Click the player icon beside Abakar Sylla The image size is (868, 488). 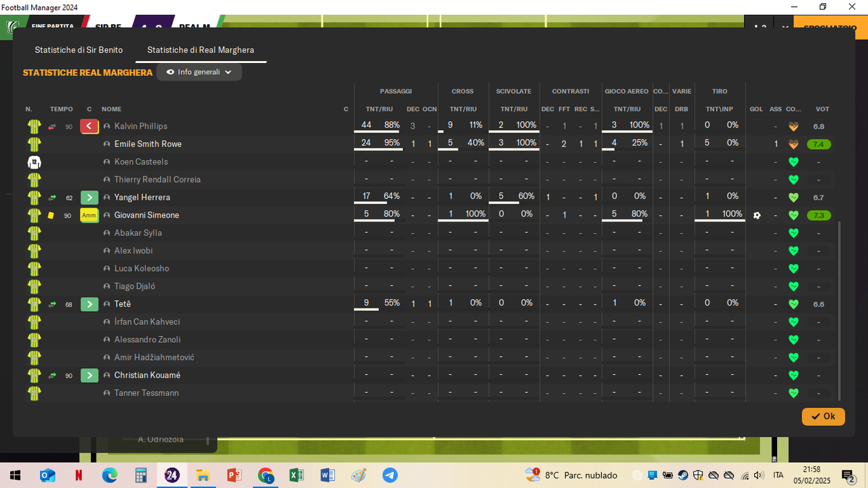107,233
